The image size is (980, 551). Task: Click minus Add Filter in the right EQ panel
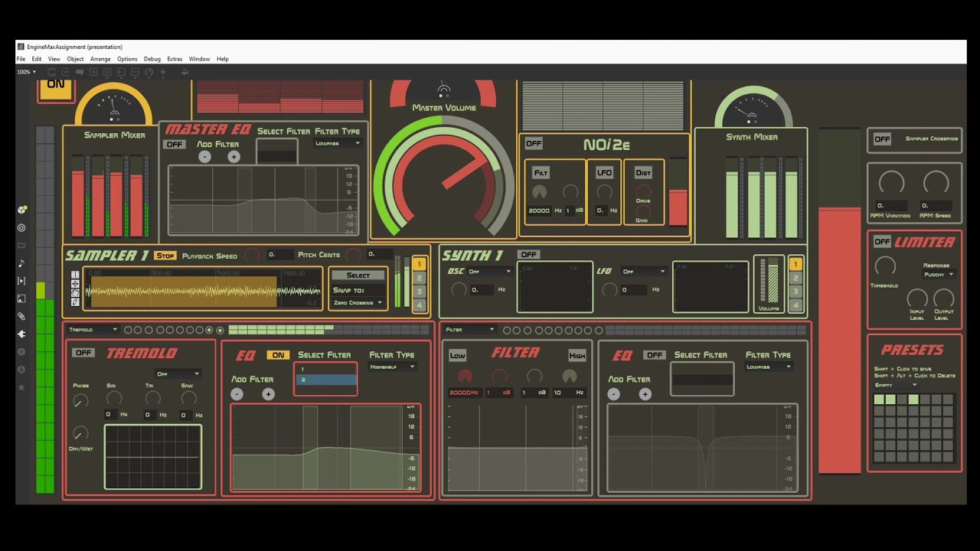(x=614, y=393)
